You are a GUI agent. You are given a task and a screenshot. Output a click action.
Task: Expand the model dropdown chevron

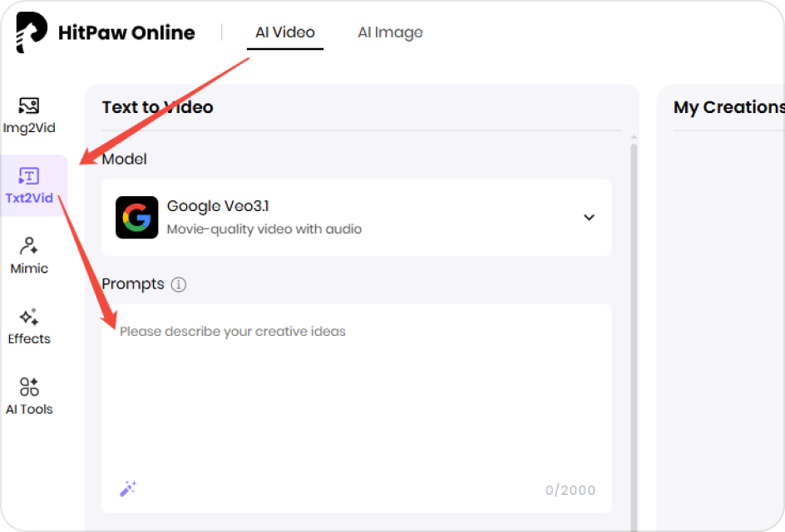click(x=589, y=218)
